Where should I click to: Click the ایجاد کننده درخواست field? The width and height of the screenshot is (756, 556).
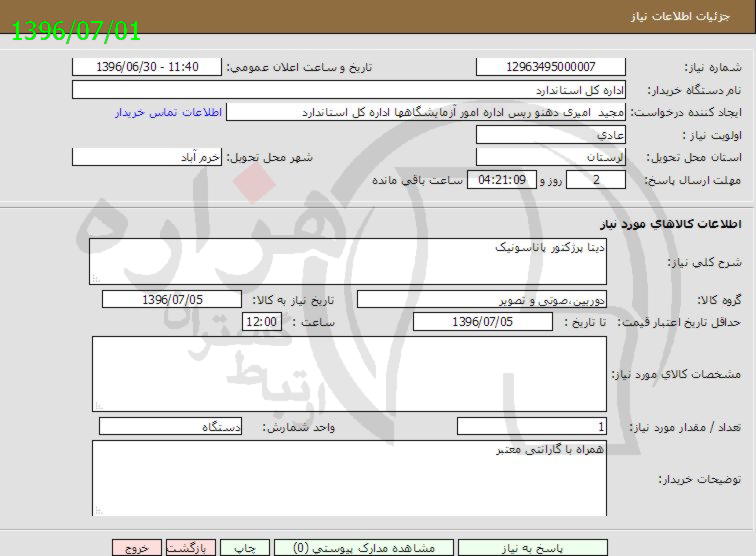click(426, 112)
